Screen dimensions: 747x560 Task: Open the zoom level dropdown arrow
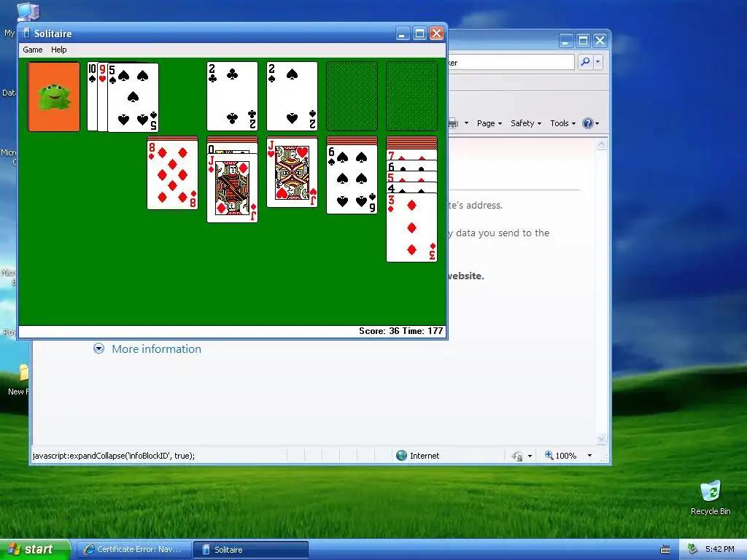[589, 456]
